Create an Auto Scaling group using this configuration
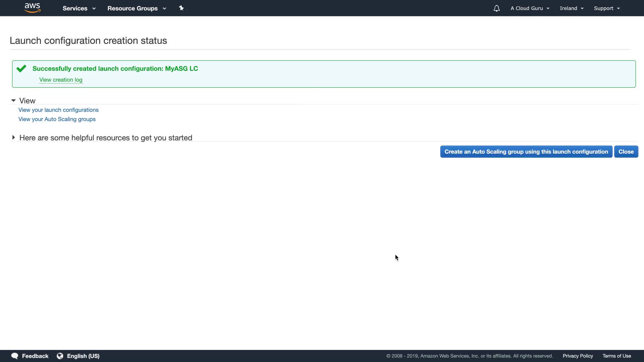This screenshot has height=362, width=644. click(x=526, y=152)
